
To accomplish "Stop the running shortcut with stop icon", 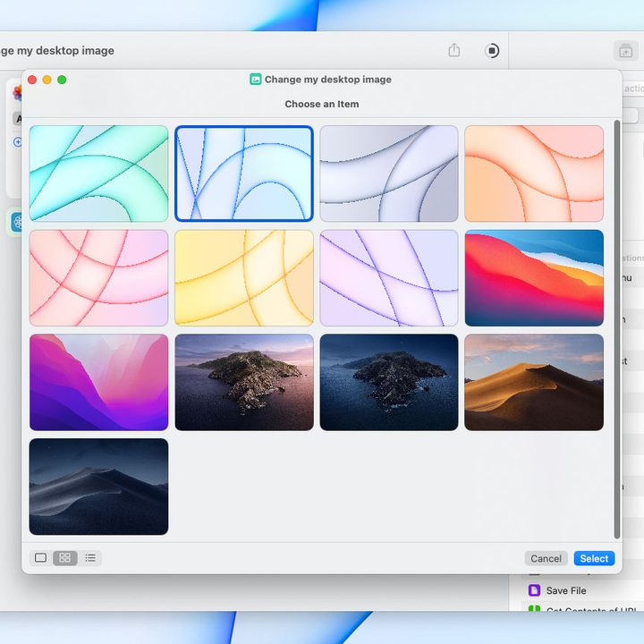I will point(492,50).
